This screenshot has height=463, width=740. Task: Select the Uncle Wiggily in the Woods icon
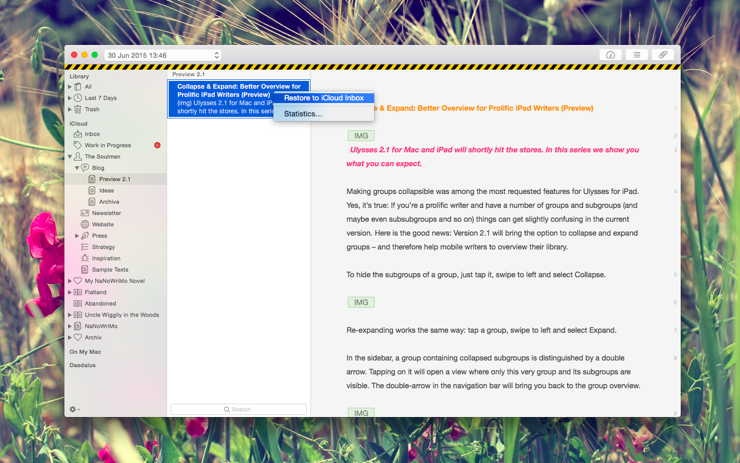78,315
